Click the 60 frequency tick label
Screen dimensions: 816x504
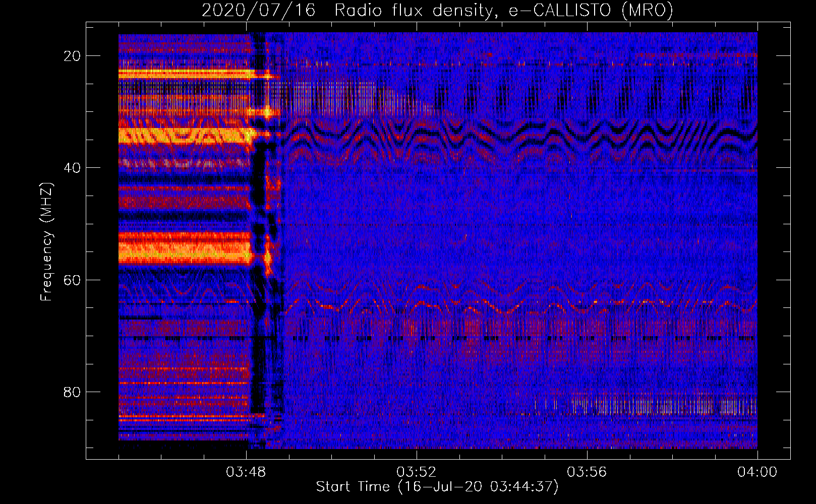[73, 280]
